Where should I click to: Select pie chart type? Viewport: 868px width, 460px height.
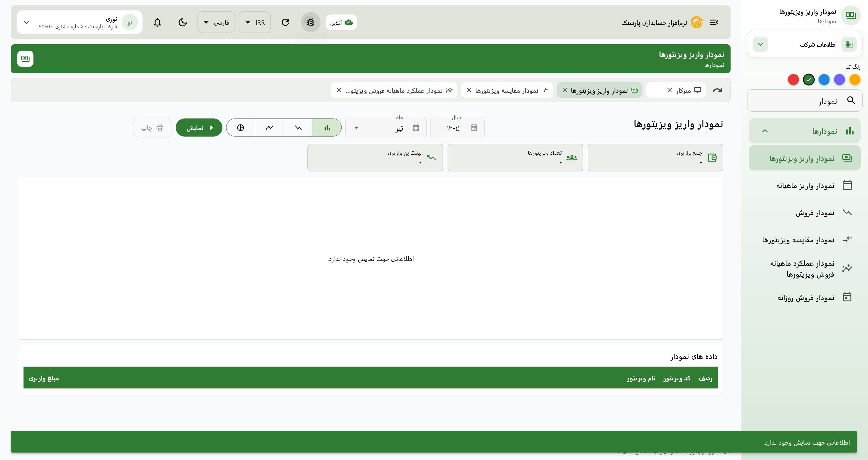point(240,128)
